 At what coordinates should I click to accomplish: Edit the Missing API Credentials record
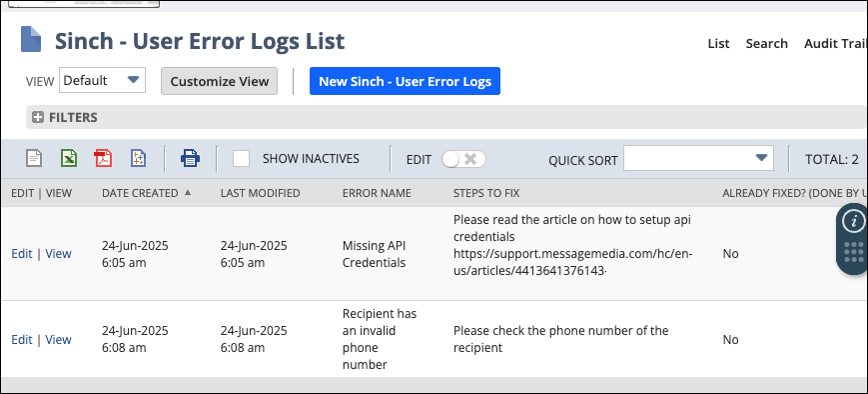pos(22,253)
